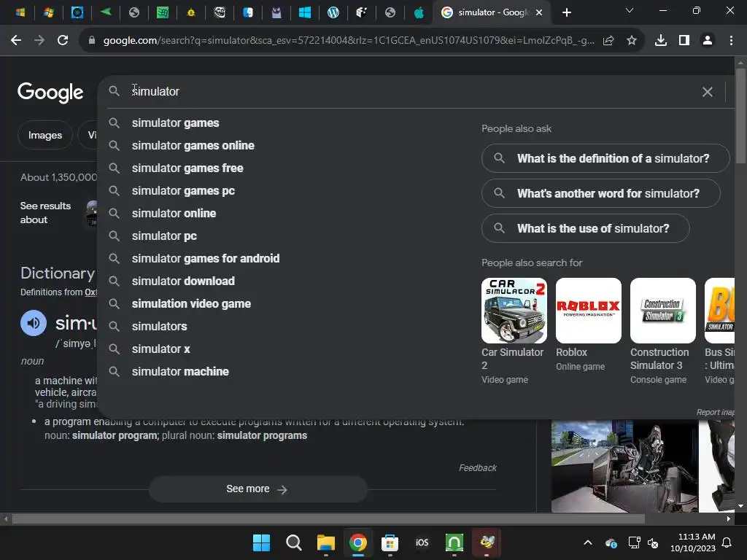Open the OneDrive cloud tray icon
Image resolution: width=747 pixels, height=560 pixels.
(611, 542)
